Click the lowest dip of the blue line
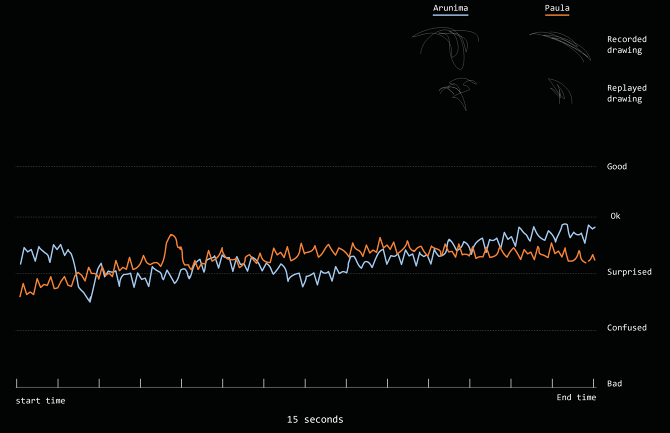 click(x=89, y=301)
